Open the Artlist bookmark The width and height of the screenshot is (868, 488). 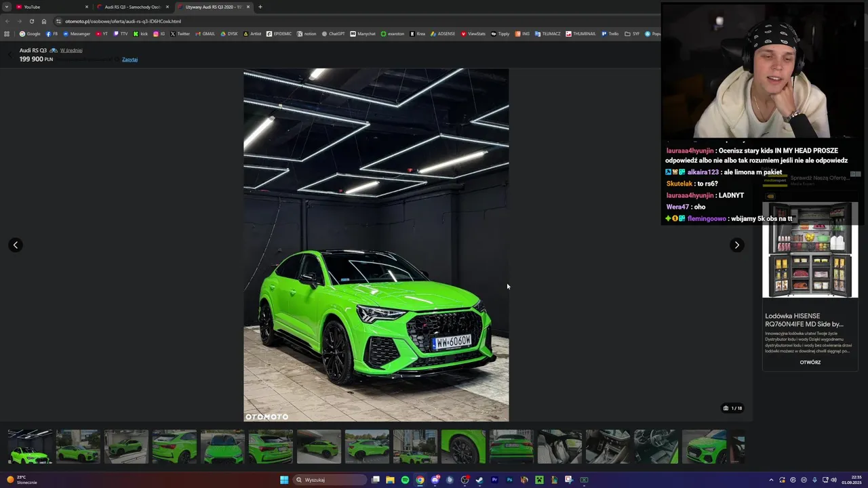click(252, 34)
